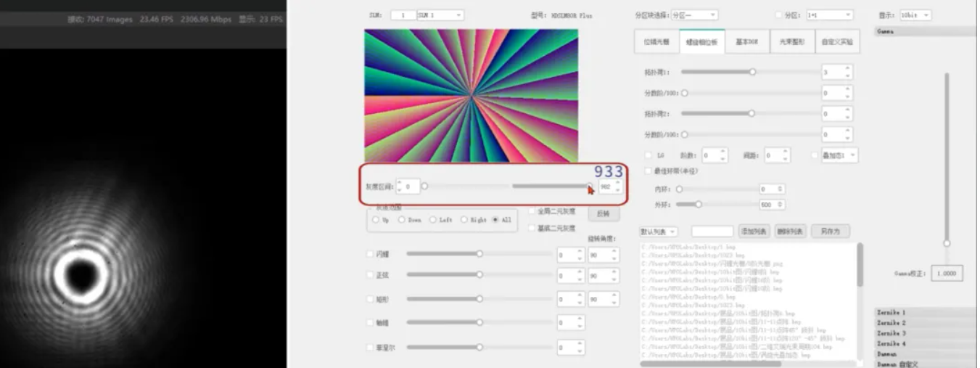The image size is (980, 368).
Task: Tick the checkbox beside the 叠加态1 dropdown
Action: click(815, 155)
